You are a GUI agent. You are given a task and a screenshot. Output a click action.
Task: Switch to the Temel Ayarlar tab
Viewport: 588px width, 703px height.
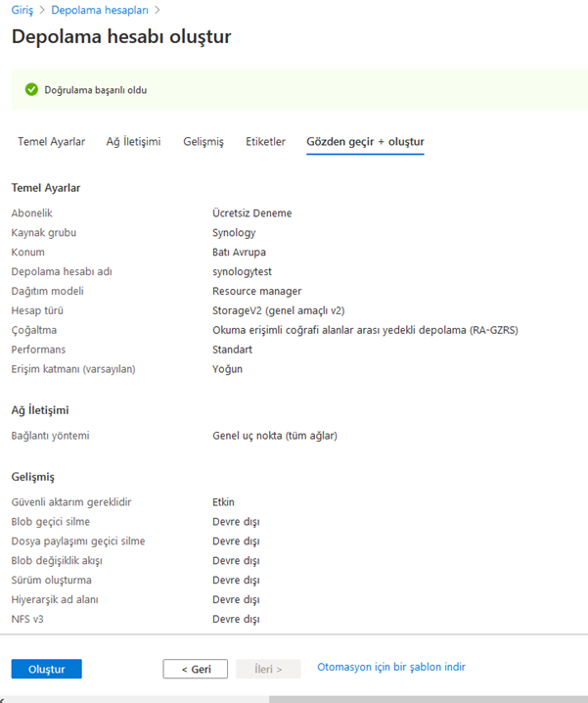coord(52,142)
